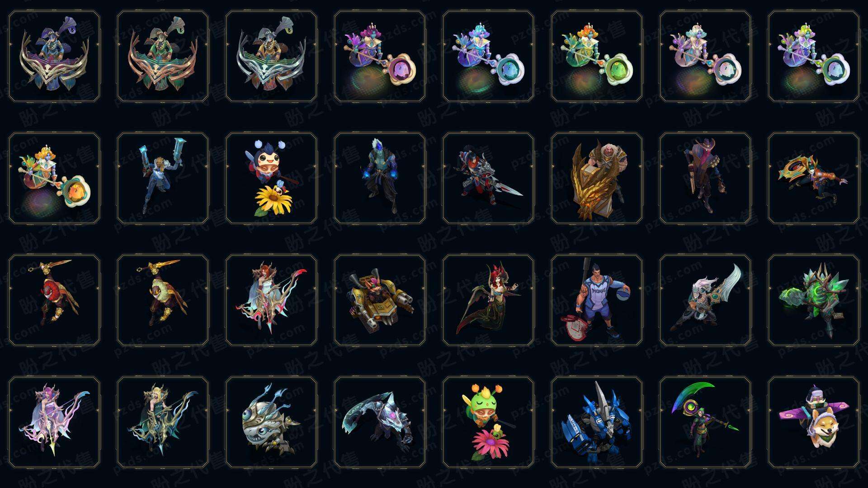868x488 pixels.
Task: Select the mermaid skin with magenta hair
Action: [x=380, y=56]
